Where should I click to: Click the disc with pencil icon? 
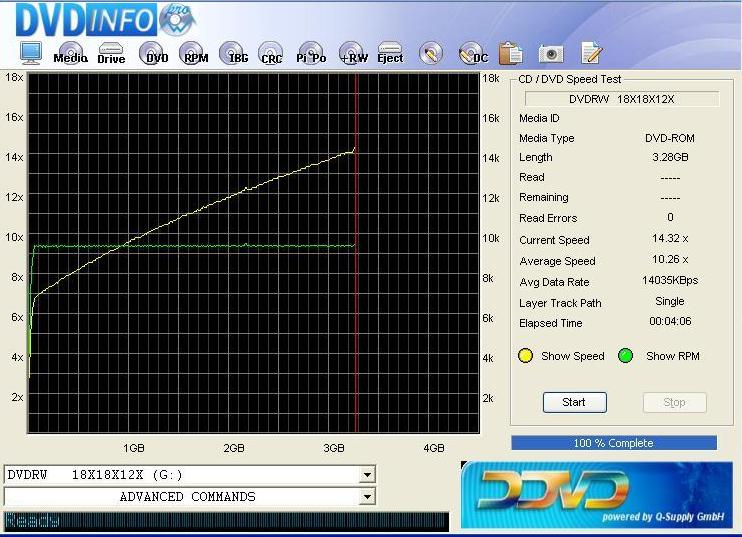431,53
